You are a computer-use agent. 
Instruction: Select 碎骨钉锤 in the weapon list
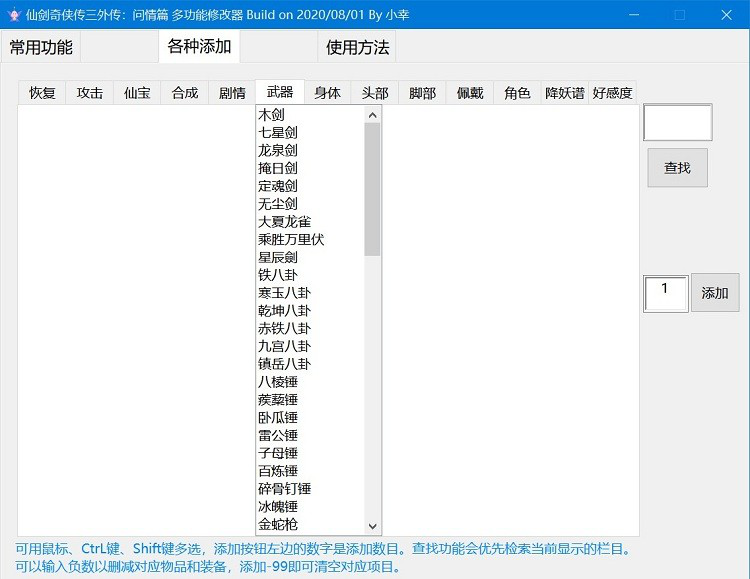click(x=310, y=488)
